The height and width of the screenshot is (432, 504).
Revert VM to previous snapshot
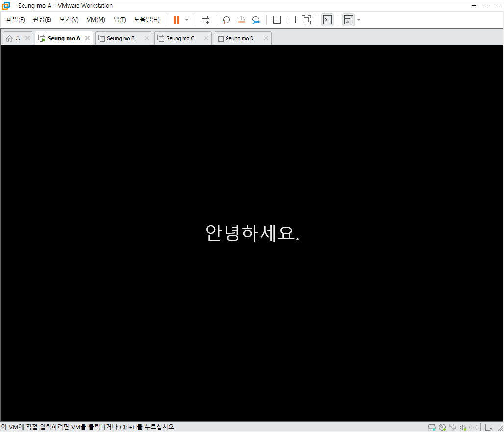click(241, 20)
